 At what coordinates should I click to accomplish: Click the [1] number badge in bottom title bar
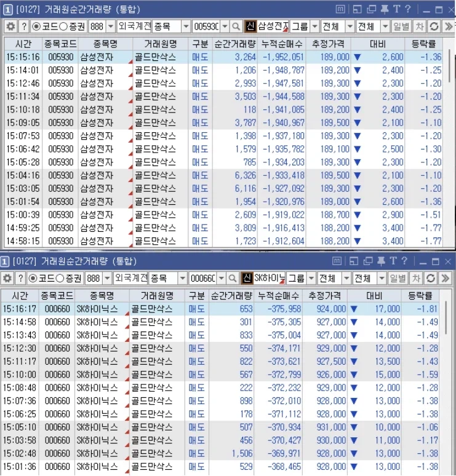4,261
